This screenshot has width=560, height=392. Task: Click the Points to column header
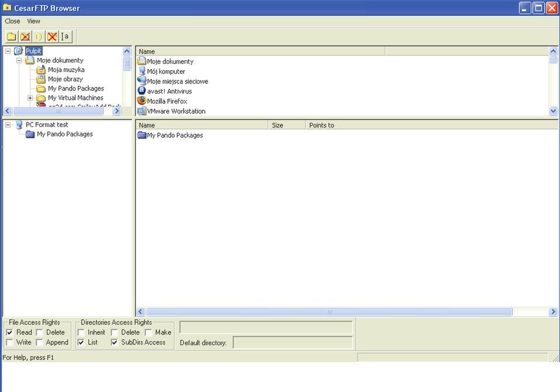pos(432,125)
